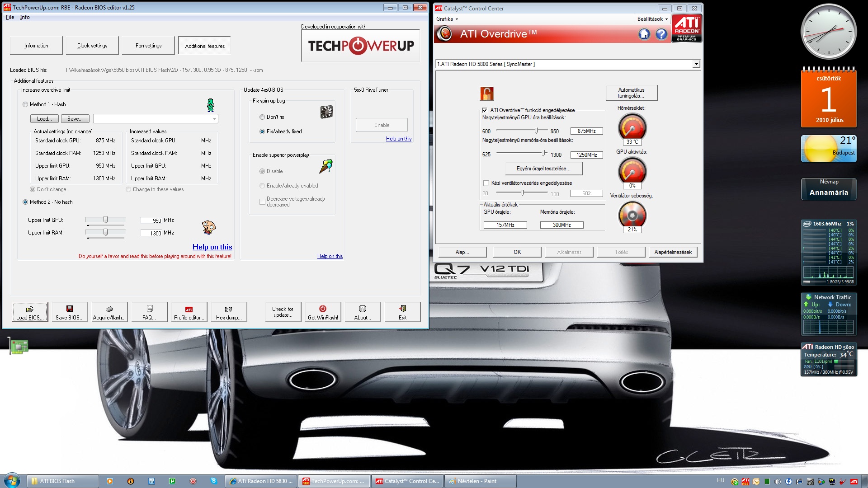Click the media player taskbar icon

(x=110, y=481)
